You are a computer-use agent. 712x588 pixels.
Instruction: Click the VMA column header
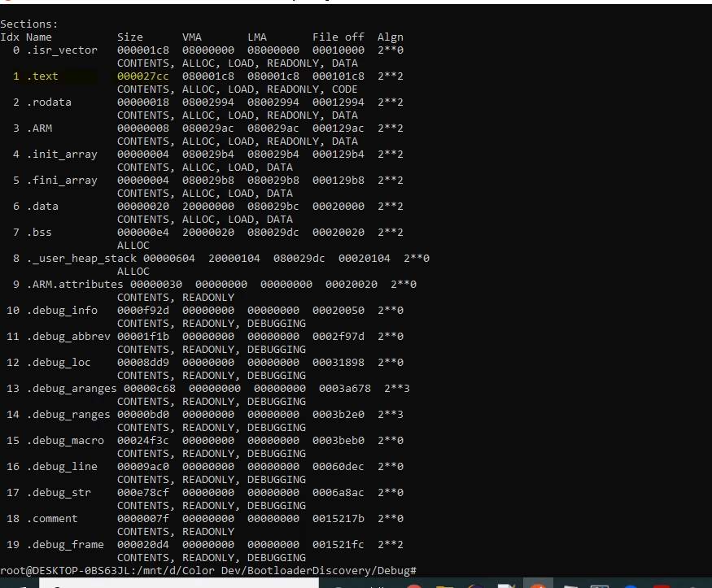pos(192,37)
